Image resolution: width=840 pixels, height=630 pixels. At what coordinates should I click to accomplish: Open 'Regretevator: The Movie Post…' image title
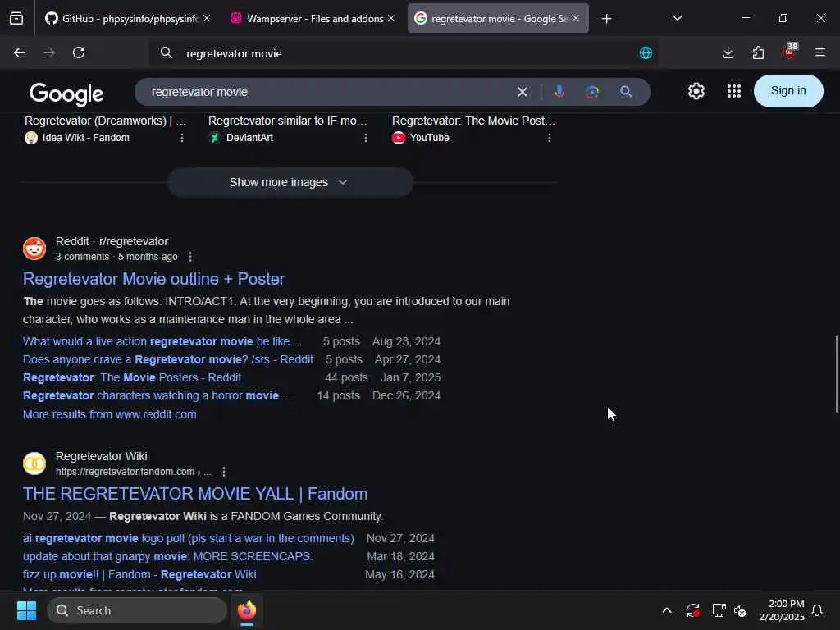point(473,121)
